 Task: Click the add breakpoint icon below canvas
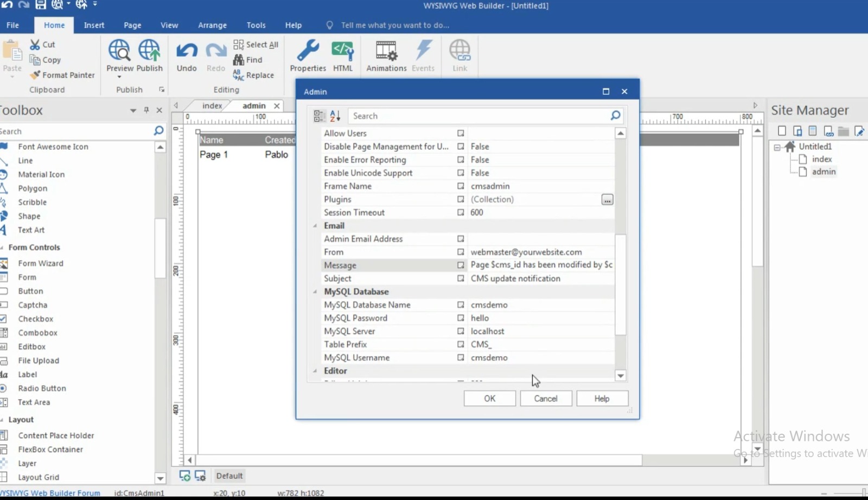(184, 476)
